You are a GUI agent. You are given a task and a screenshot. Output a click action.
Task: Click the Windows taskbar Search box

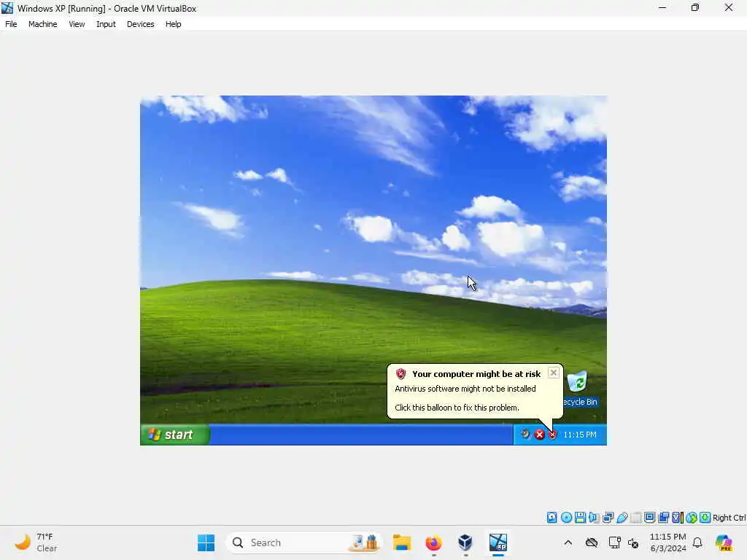pyautogui.click(x=303, y=542)
